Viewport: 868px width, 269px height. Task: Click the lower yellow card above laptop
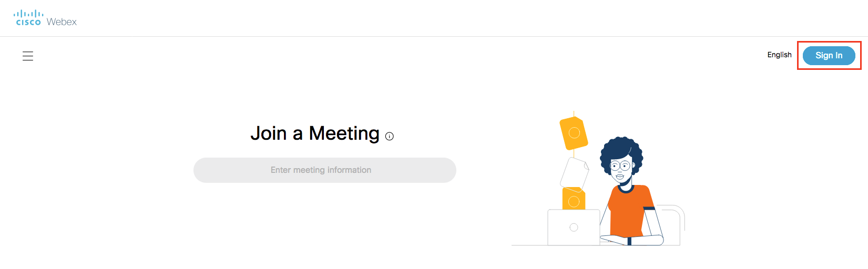[574, 199]
